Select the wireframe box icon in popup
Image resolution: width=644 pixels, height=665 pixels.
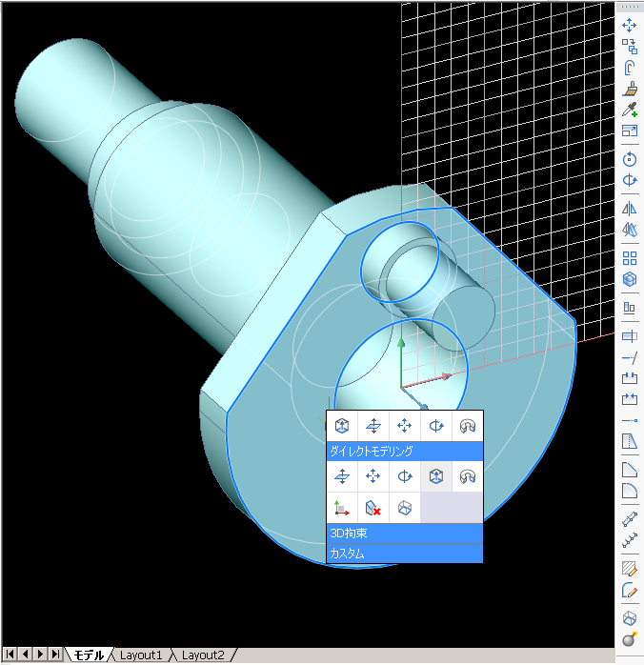tap(405, 508)
